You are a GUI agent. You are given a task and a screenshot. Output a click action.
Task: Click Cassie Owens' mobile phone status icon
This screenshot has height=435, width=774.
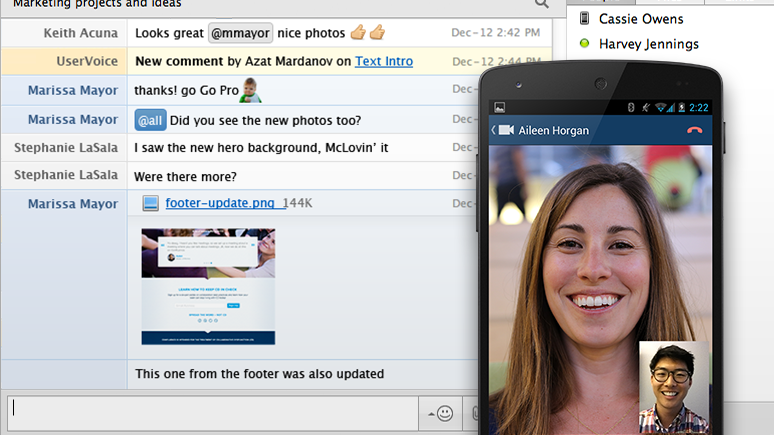point(585,18)
